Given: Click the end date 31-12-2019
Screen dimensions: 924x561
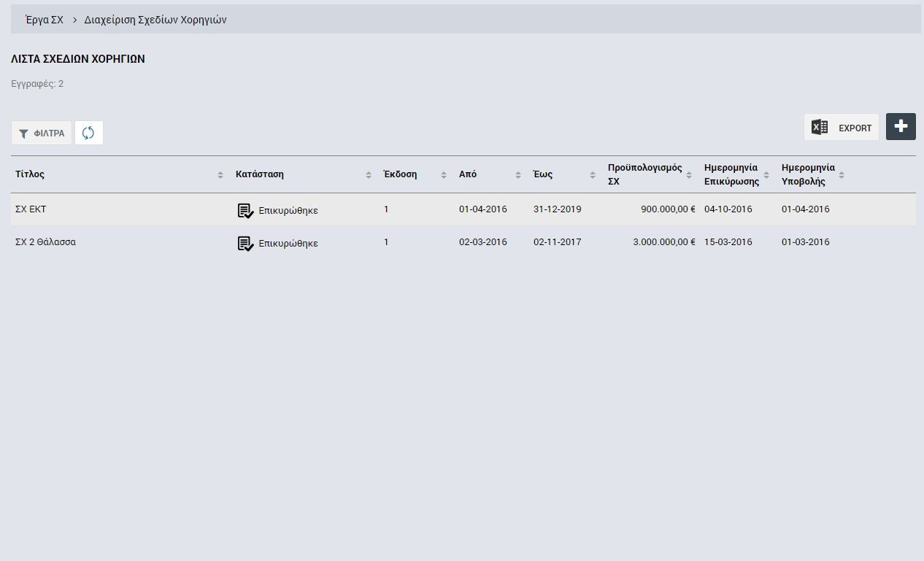Looking at the screenshot, I should click(558, 209).
